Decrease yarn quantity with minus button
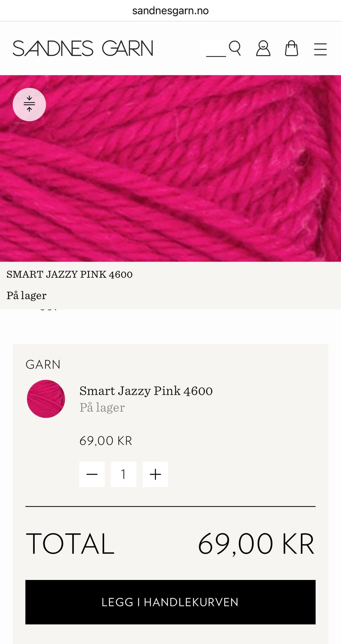The image size is (341, 644). tap(92, 474)
